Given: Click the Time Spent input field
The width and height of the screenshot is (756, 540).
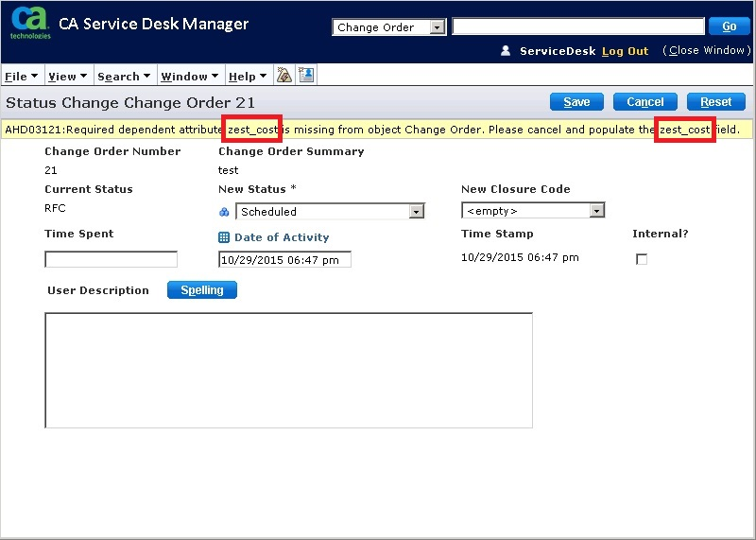Looking at the screenshot, I should click(x=111, y=259).
